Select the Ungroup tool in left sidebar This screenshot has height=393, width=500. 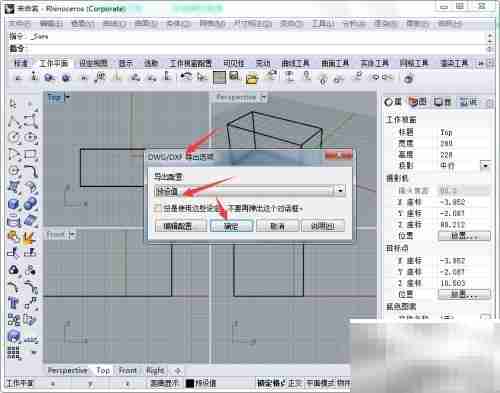tap(30, 270)
